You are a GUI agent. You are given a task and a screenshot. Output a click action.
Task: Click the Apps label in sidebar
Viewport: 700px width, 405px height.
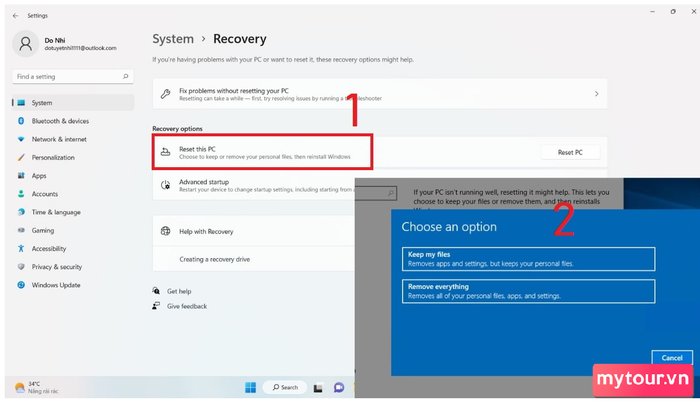39,176
